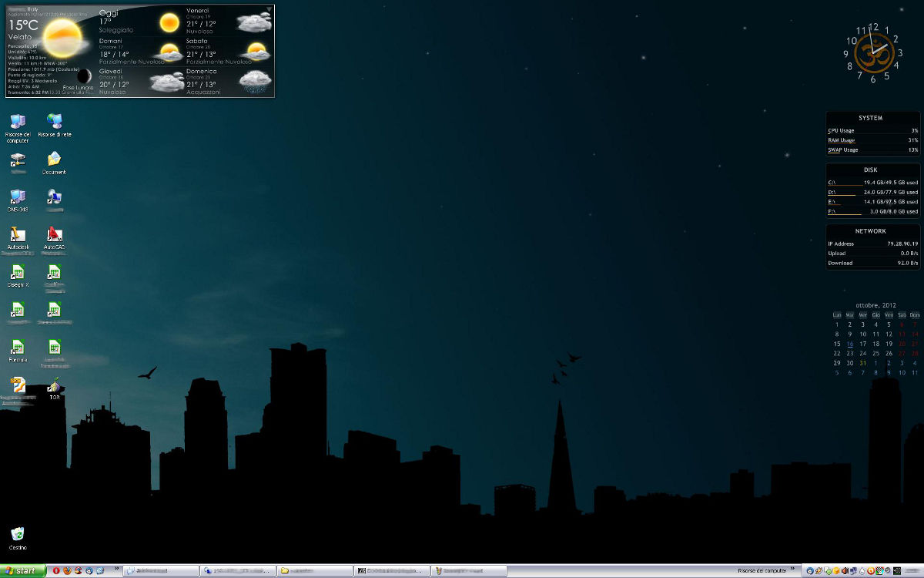Expand the quick launch overflow chevron

point(117,569)
